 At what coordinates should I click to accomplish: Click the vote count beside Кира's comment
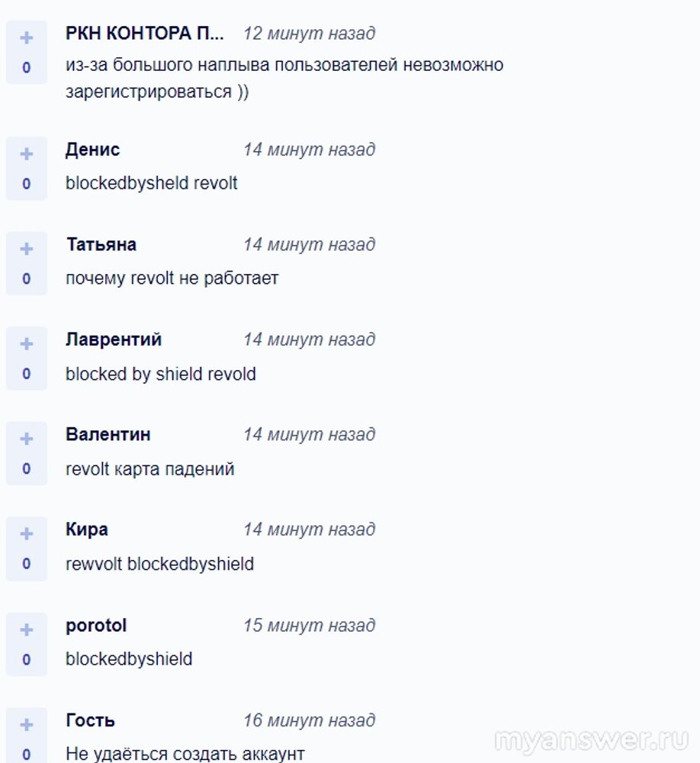pyautogui.click(x=27, y=564)
